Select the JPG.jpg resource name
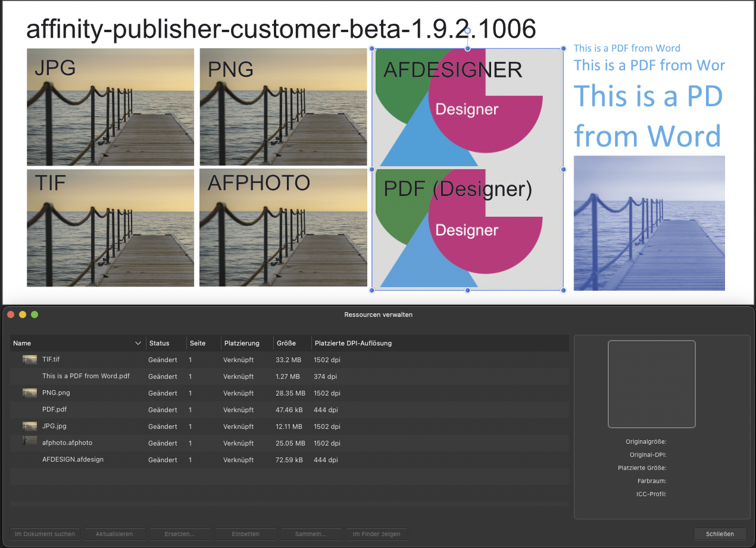This screenshot has height=548, width=756. click(55, 426)
